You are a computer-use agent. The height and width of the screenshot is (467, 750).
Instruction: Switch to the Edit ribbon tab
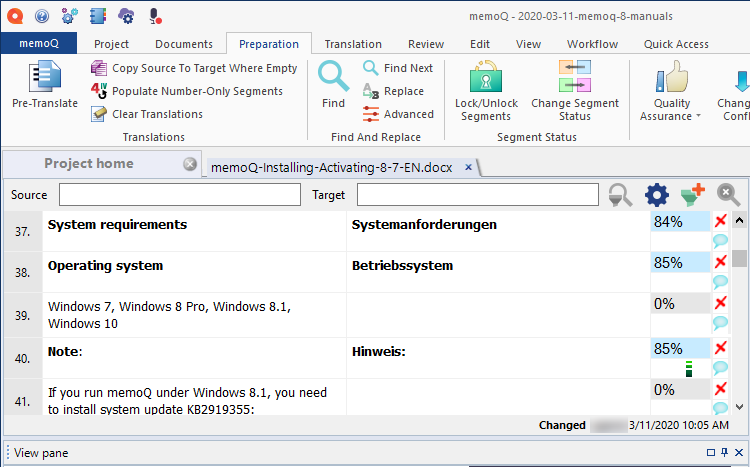[480, 44]
